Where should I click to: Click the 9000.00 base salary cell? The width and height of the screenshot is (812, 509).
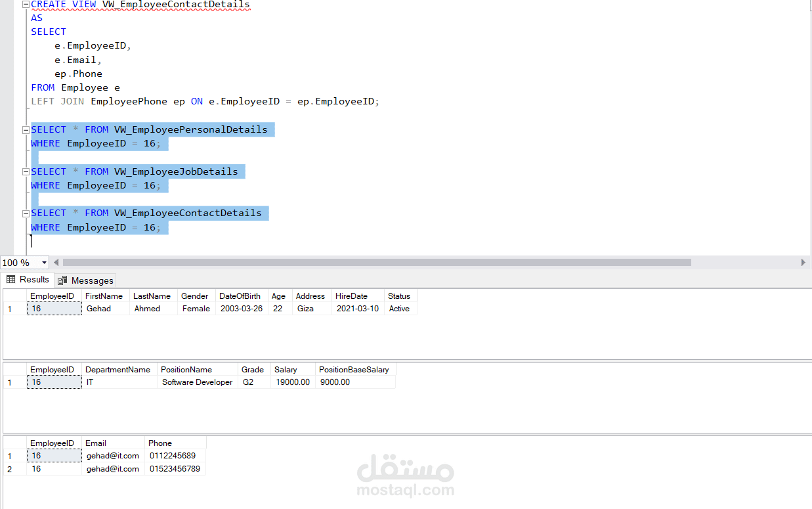point(356,382)
